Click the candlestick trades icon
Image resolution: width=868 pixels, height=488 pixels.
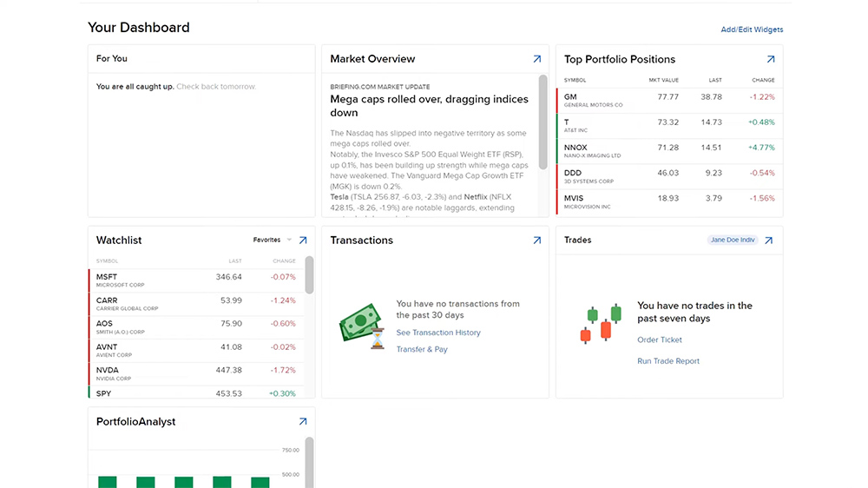(x=601, y=323)
